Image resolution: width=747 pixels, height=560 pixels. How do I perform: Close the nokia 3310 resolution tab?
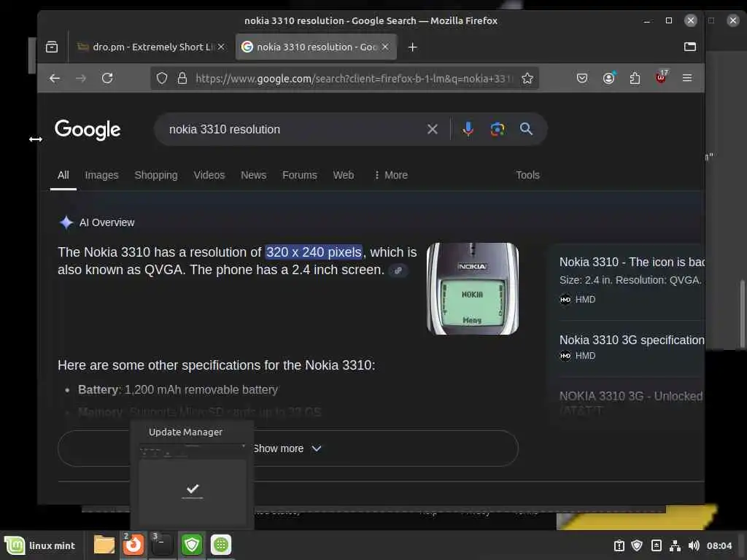(x=385, y=47)
